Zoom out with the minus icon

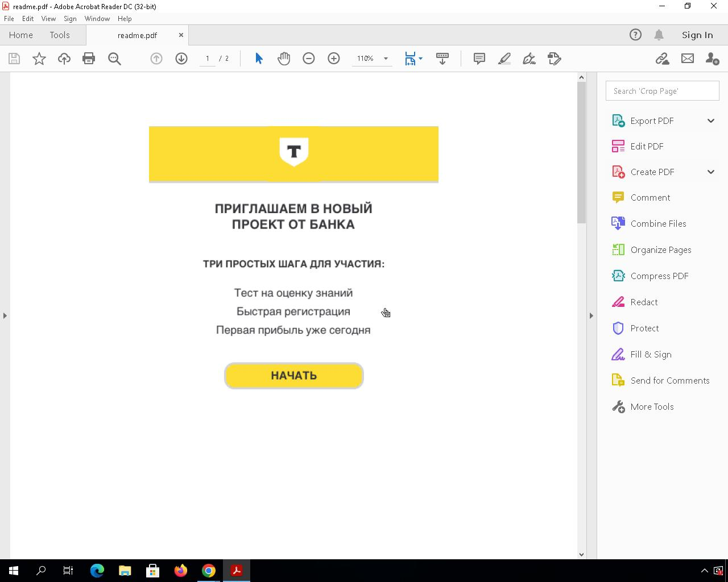[309, 59]
